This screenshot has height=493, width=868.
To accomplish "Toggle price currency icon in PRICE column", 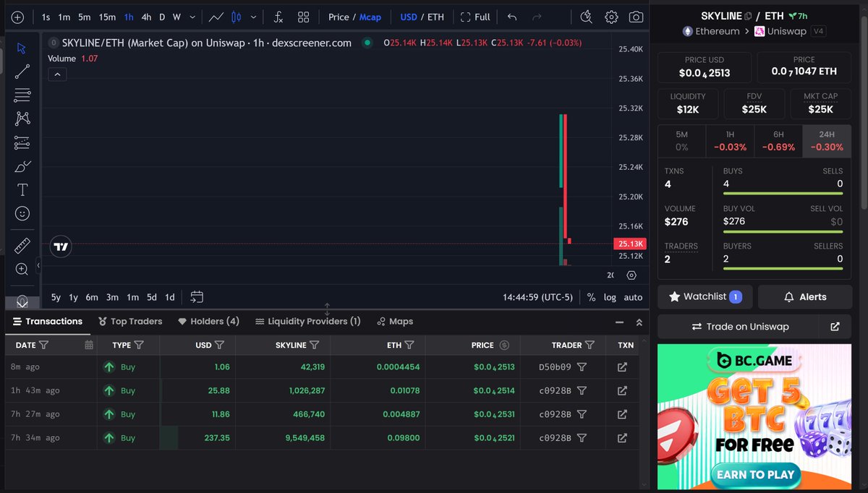I will (504, 345).
